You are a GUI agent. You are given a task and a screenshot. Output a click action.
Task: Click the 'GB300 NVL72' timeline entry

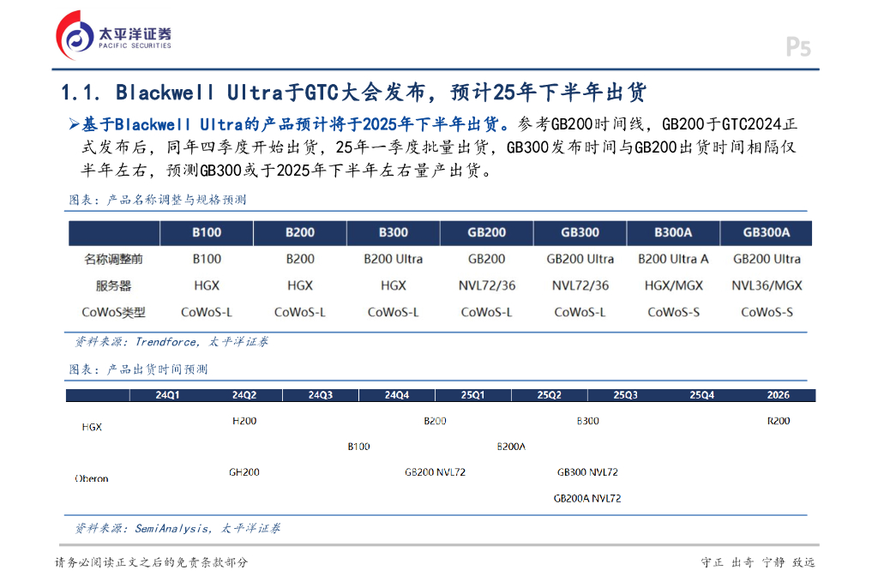pos(587,472)
